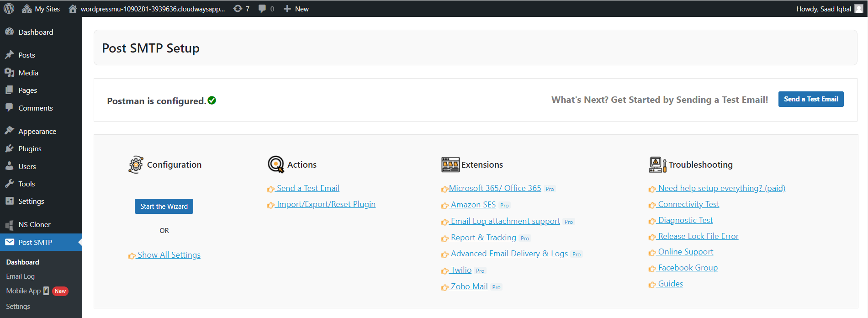Click the 'Postman is configured.' text
The width and height of the screenshot is (868, 318).
157,101
